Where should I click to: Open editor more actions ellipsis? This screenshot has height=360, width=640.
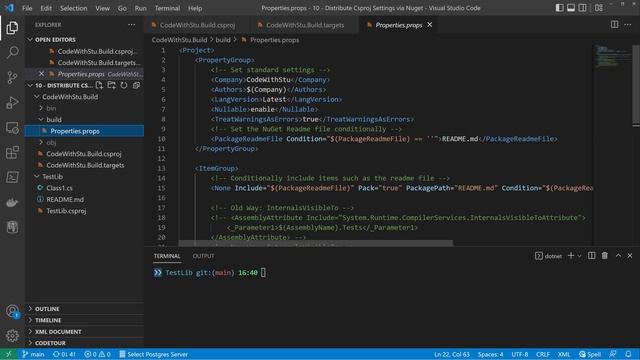[x=628, y=24]
